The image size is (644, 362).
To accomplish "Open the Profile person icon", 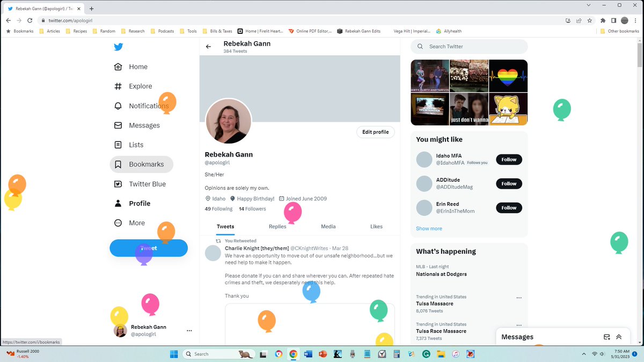I will (118, 203).
